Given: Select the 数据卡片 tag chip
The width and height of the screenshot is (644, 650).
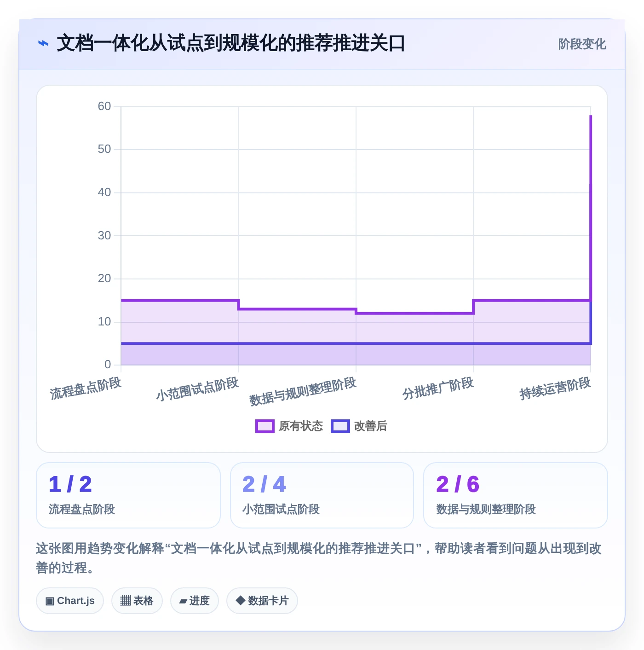Looking at the screenshot, I should (262, 601).
